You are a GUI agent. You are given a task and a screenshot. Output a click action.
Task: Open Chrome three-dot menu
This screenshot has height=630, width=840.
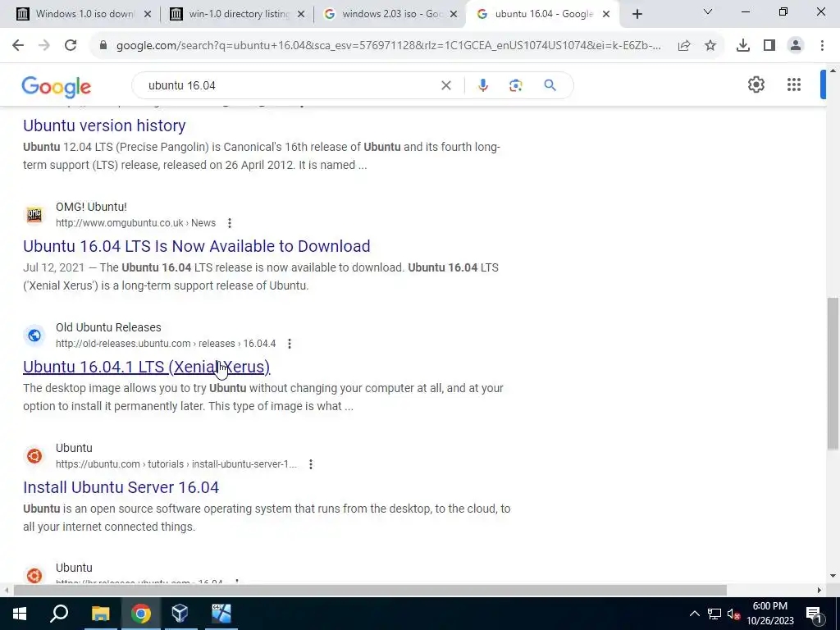tap(822, 46)
